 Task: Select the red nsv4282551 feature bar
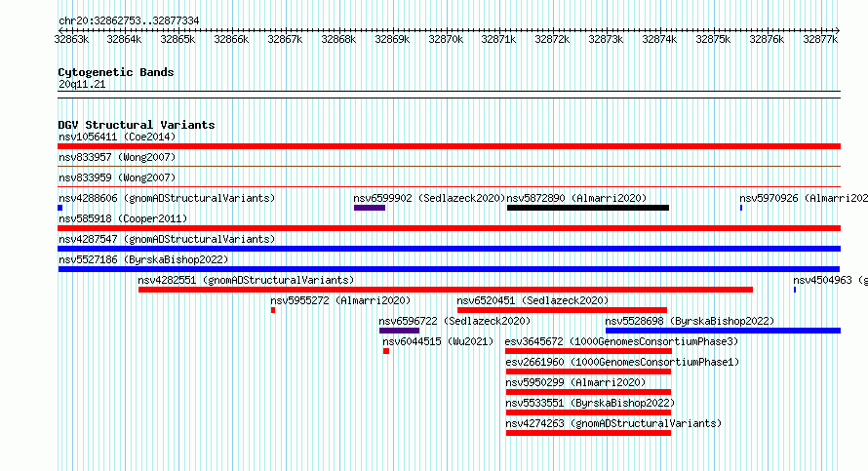click(x=446, y=290)
